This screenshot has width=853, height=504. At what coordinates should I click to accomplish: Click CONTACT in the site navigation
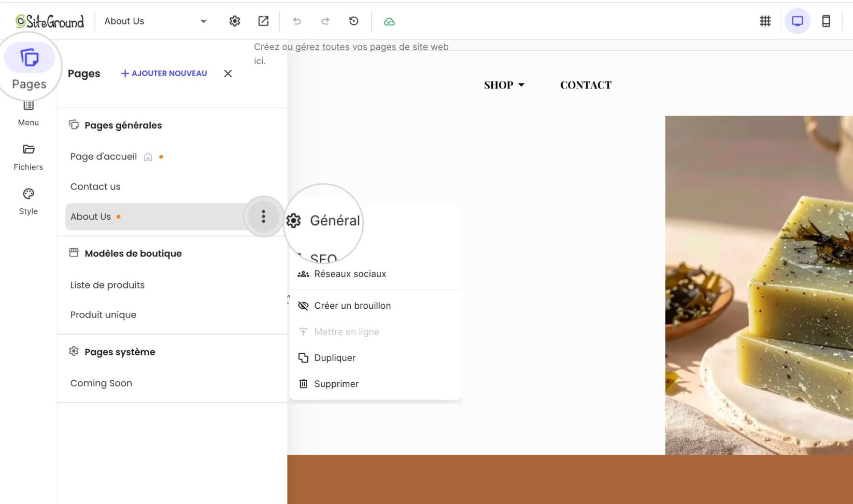click(x=586, y=85)
